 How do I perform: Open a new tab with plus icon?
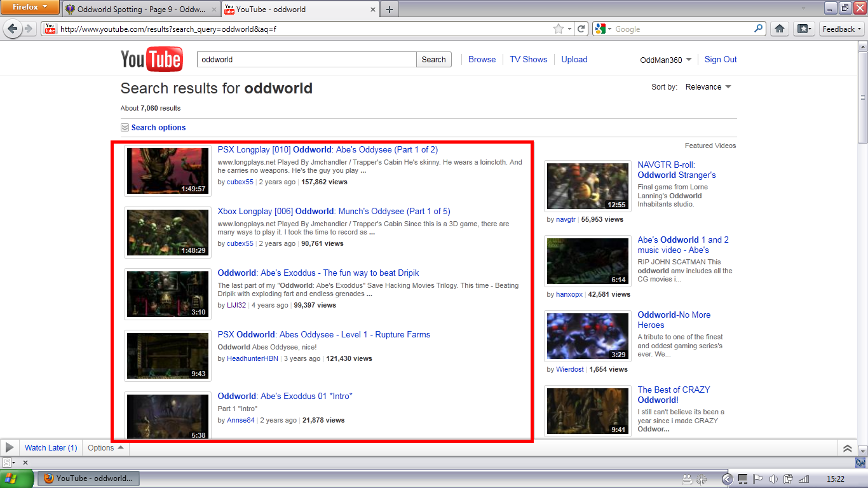(390, 9)
